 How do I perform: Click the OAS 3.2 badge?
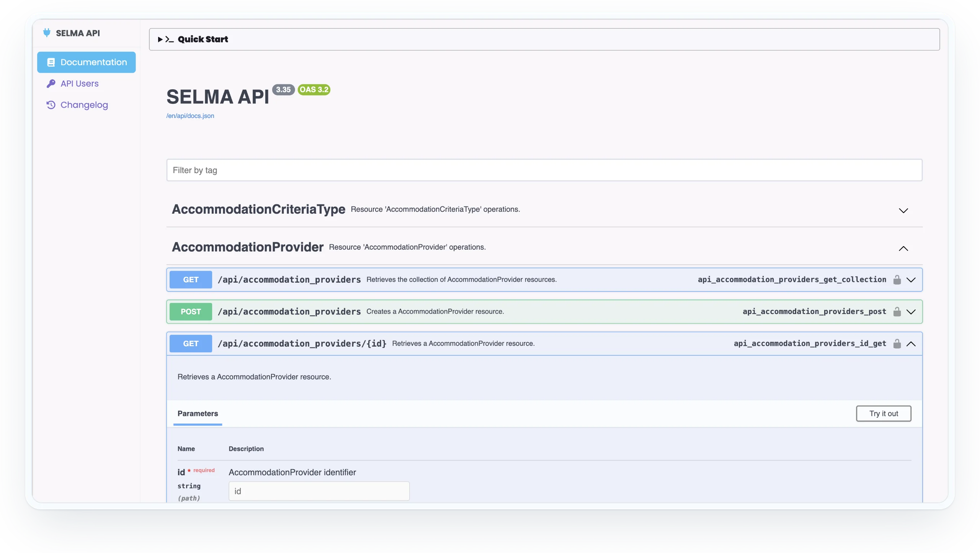[314, 90]
